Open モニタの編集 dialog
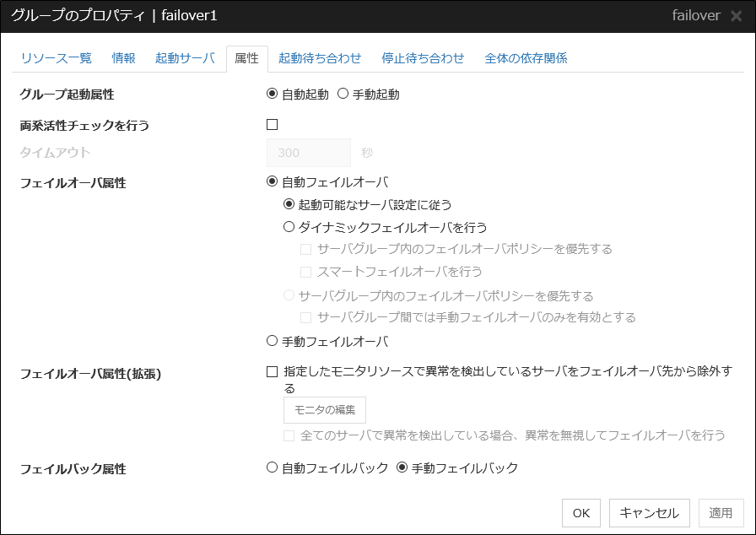The width and height of the screenshot is (756, 535). point(324,411)
